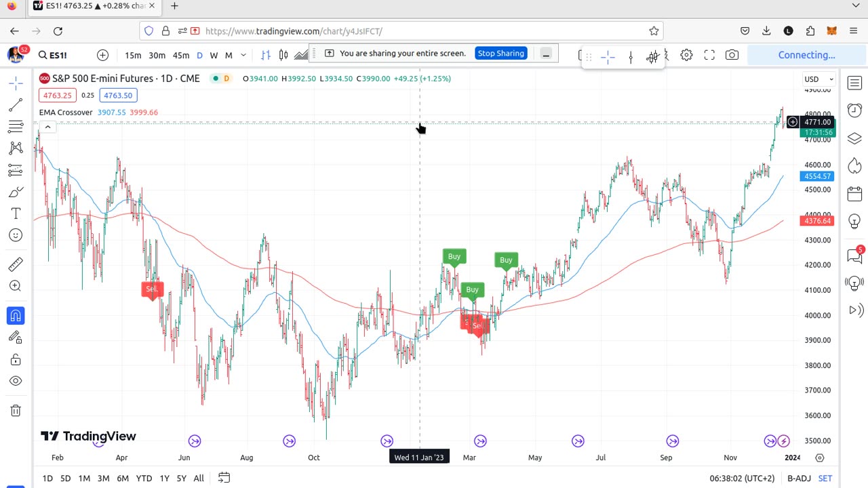The image size is (868, 488).
Task: Open the timezone 06:38:02 (UTC+2) menu
Action: (x=743, y=479)
